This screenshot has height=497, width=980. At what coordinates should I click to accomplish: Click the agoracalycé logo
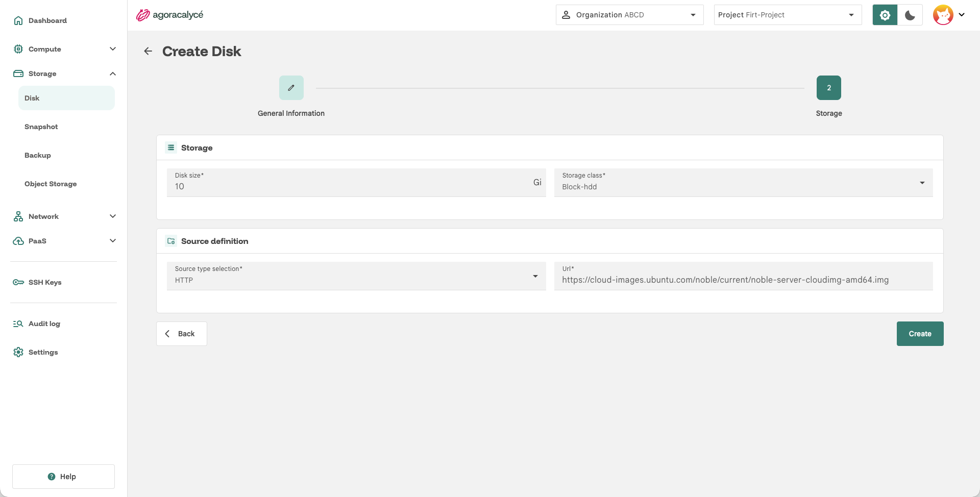click(169, 15)
